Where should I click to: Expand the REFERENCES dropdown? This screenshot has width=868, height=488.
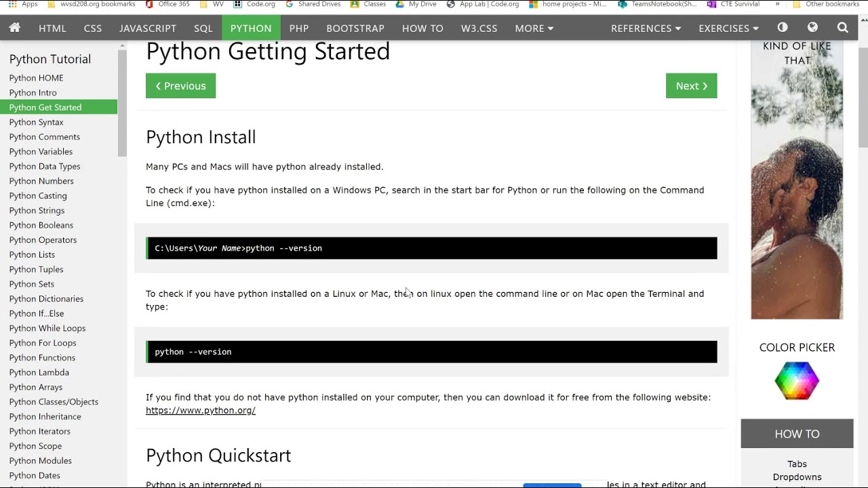[646, 28]
